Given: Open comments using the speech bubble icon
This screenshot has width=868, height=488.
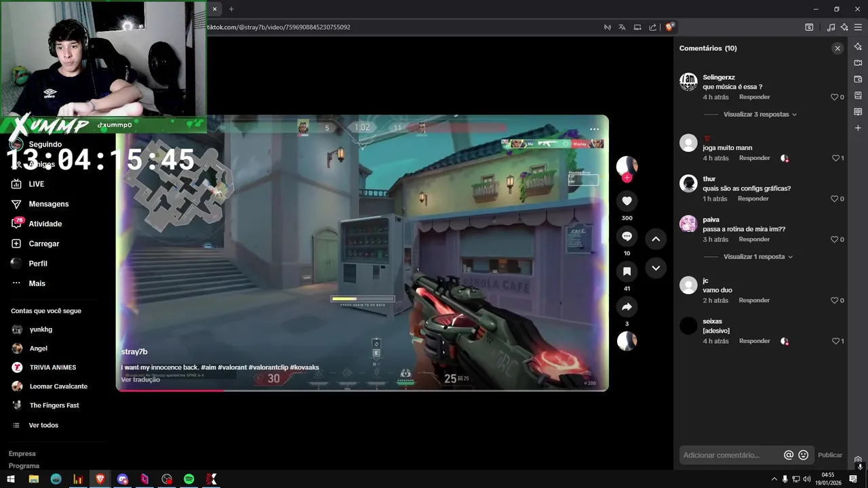Looking at the screenshot, I should [x=627, y=236].
